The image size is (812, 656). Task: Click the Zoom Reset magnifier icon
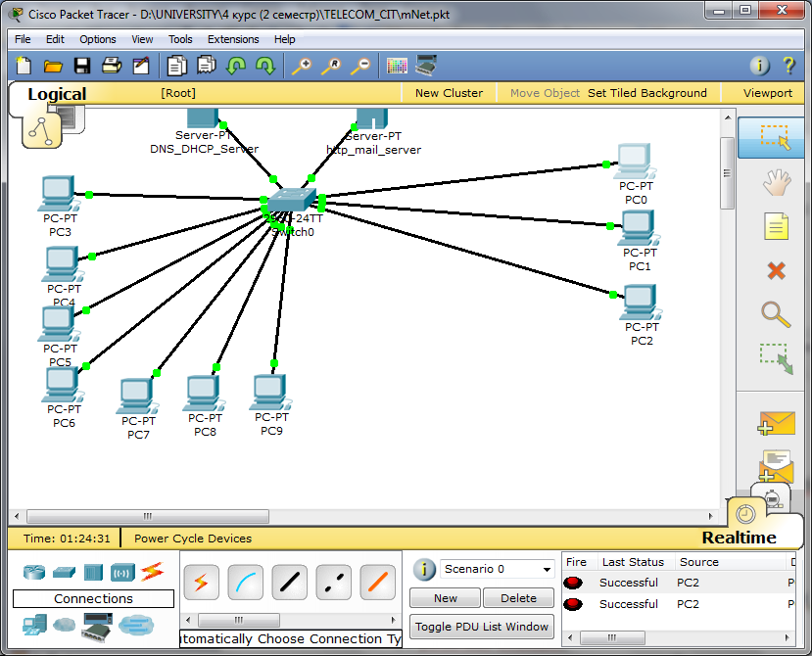[331, 67]
